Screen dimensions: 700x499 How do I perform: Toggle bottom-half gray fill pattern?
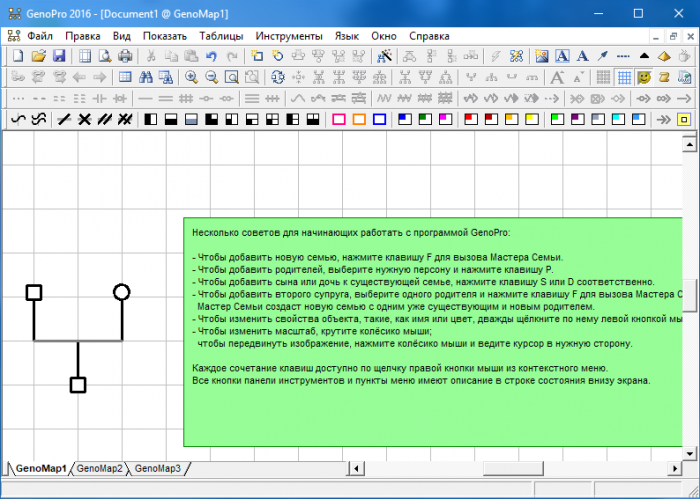(191, 119)
